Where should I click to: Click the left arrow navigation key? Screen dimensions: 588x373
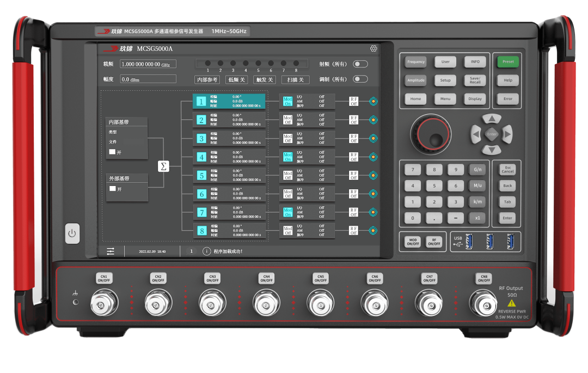[x=476, y=134]
